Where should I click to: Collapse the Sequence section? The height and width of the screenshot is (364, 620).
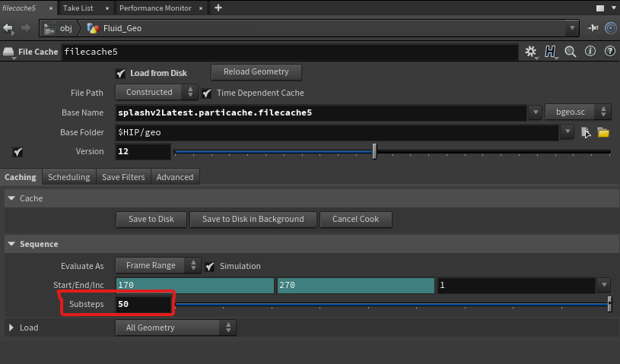11,244
